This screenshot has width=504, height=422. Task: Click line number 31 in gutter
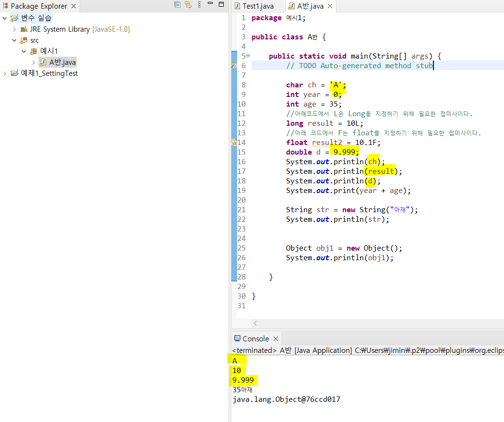pos(241,306)
